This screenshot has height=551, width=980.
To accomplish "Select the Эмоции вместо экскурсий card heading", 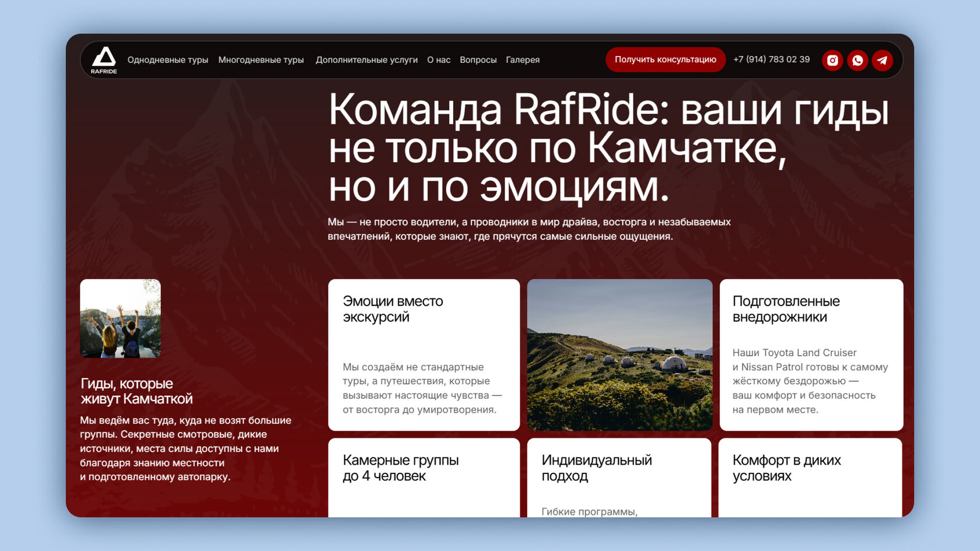I will tap(393, 309).
